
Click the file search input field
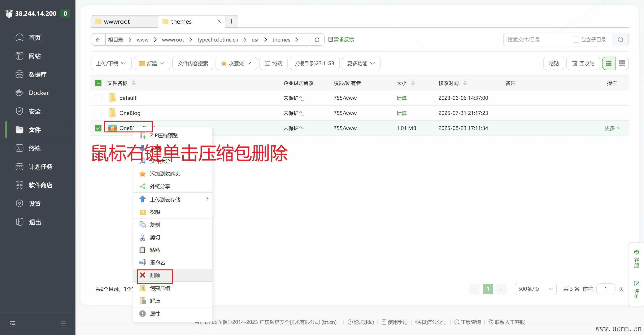[x=538, y=39]
